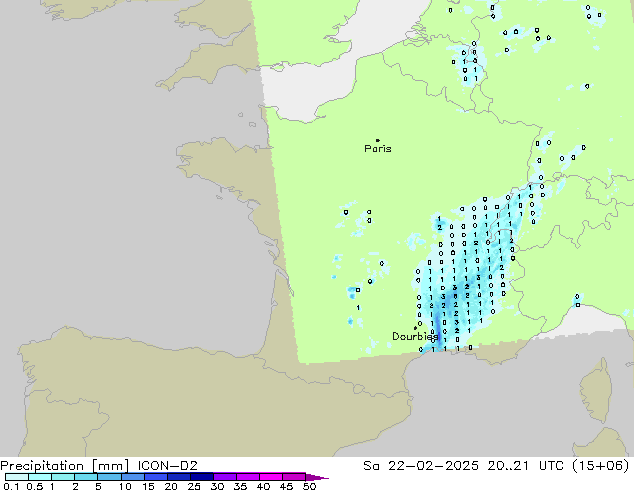Click the Dourbies place label
This screenshot has height=490, width=634.
click(412, 337)
